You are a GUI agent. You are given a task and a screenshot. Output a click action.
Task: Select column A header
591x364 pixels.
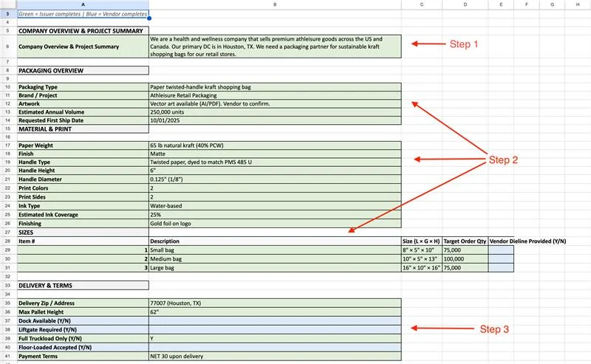(x=83, y=4)
